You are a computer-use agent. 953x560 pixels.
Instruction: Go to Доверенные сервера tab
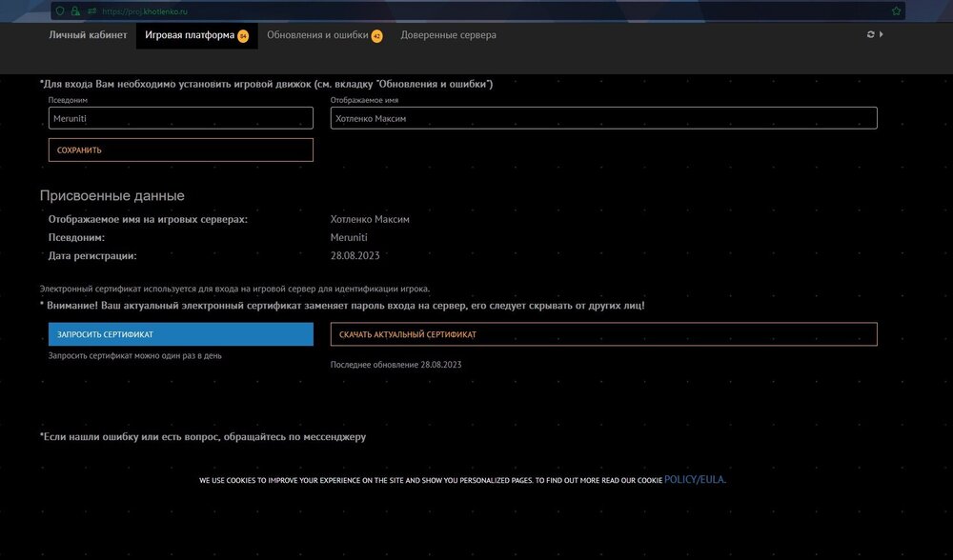(448, 35)
